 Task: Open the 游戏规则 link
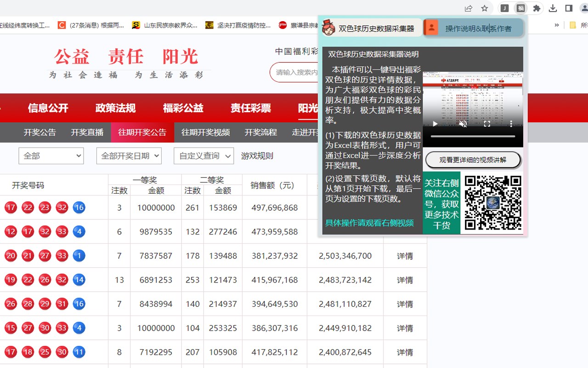[x=257, y=156]
